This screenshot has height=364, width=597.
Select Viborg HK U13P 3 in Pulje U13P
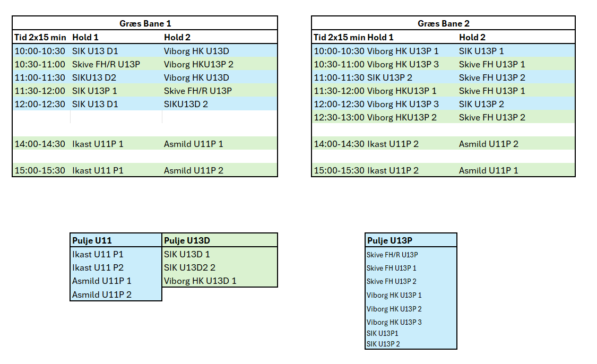pos(394,322)
